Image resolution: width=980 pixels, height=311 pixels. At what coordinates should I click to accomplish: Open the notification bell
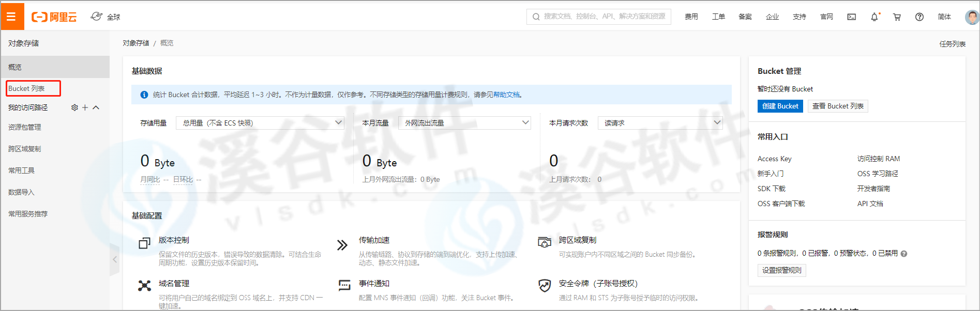point(875,17)
